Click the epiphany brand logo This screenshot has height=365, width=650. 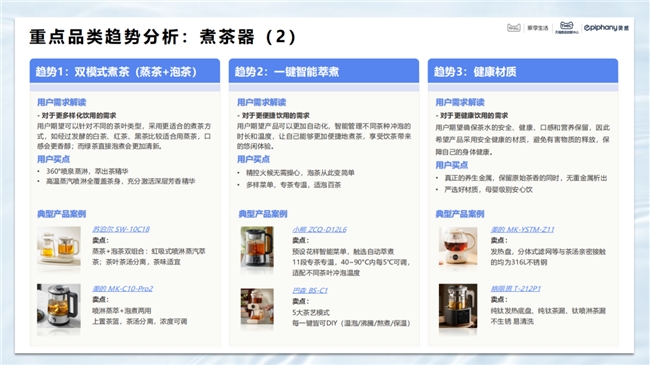(x=606, y=28)
